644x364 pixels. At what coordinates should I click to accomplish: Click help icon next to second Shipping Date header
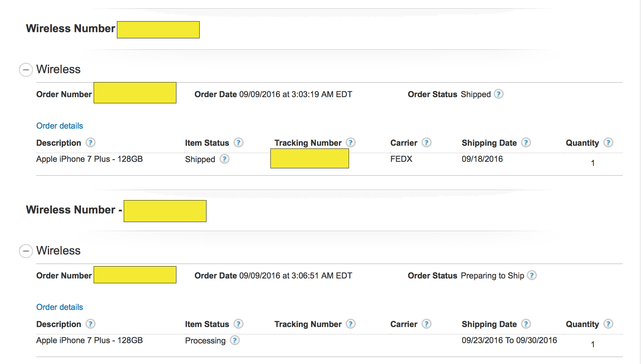coord(526,324)
